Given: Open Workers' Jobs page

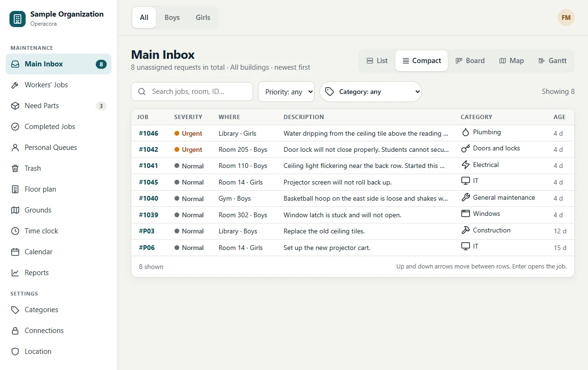Looking at the screenshot, I should coord(59,85).
